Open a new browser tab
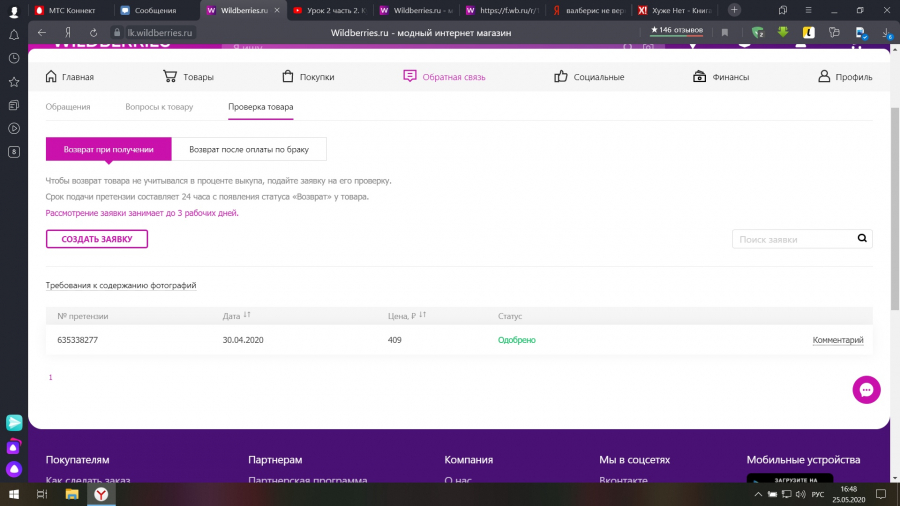 point(734,10)
